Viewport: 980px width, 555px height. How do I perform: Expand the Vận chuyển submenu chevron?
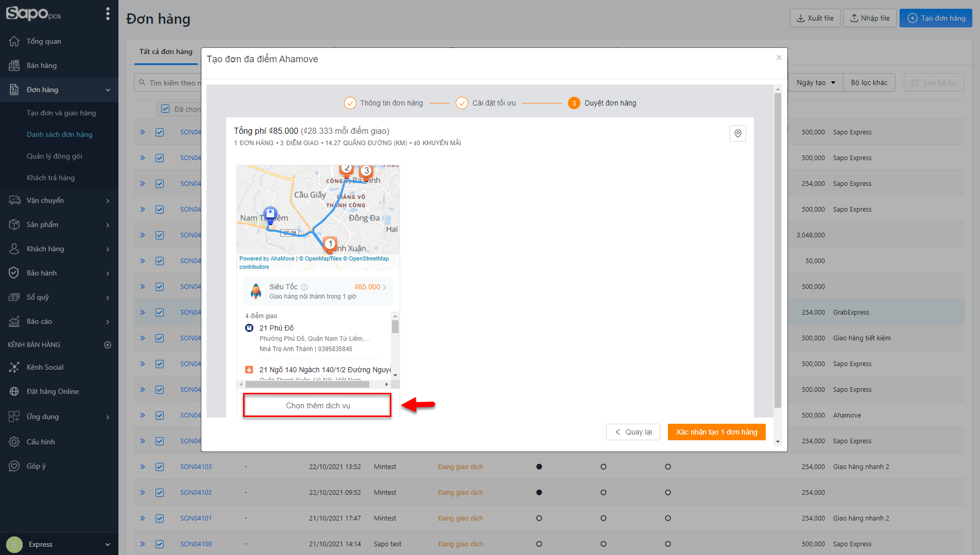pos(108,201)
